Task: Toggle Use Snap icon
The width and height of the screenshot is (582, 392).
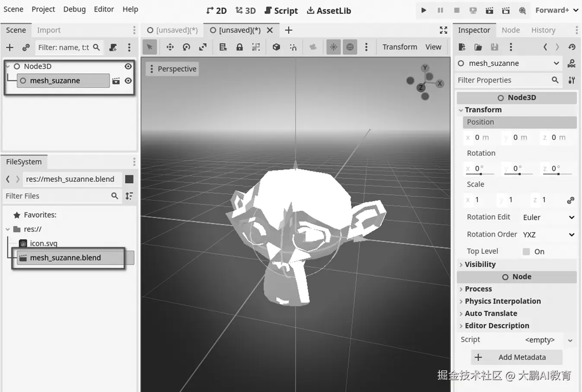Action: pos(293,47)
